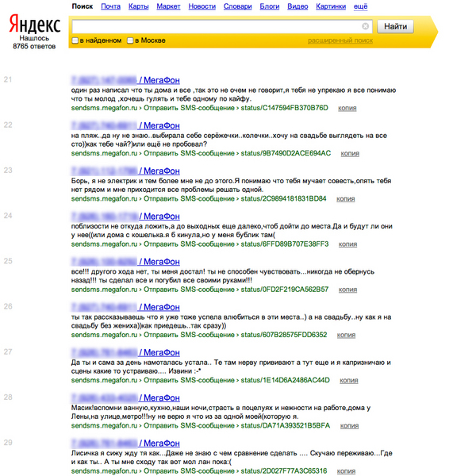
Task: View the cached копия of result 27
Action: click(x=346, y=380)
